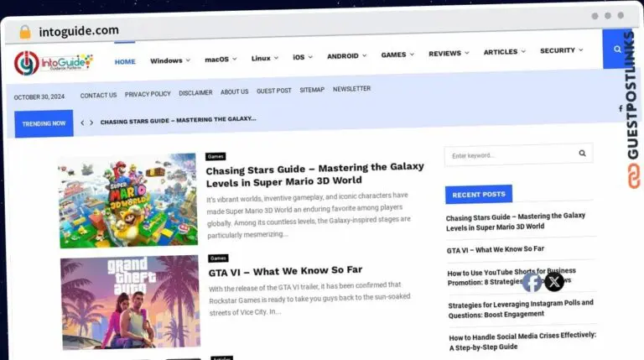The width and height of the screenshot is (644, 360).
Task: Click the floating X share icon
Action: coord(554,281)
